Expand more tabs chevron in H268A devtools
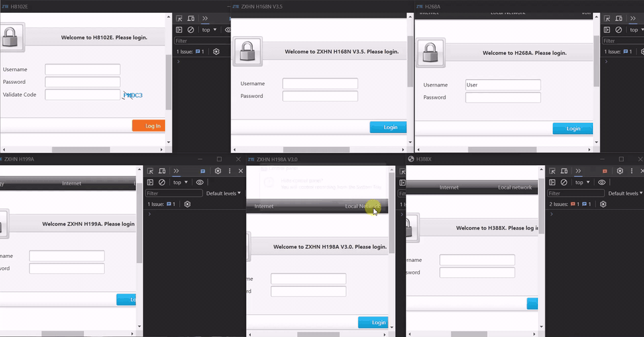The height and width of the screenshot is (337, 644). coord(633,19)
